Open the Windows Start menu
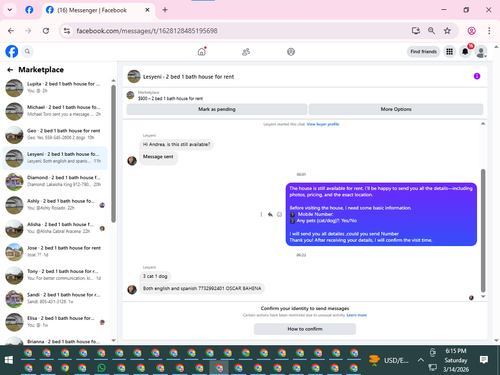Viewport: 500px width, 375px height. 9,360
